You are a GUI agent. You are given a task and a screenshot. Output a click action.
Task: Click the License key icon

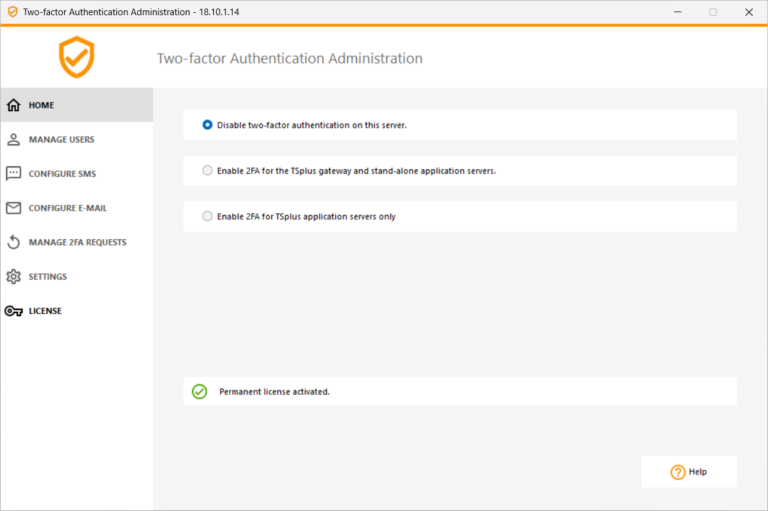click(14, 311)
